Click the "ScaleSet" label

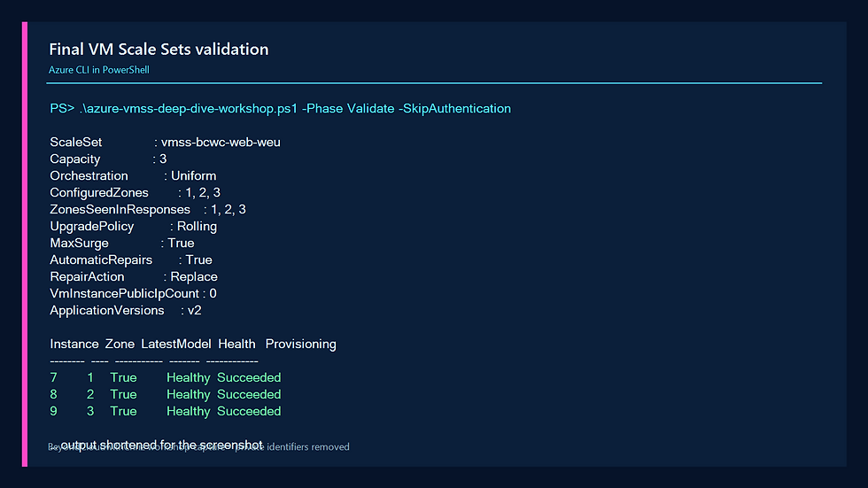point(76,143)
